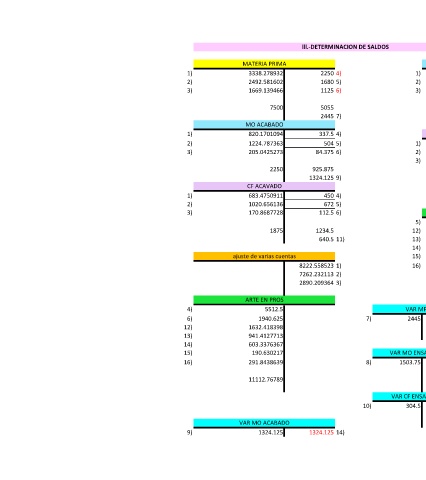Click the 2445 value under VAR MP

[x=414, y=319]
